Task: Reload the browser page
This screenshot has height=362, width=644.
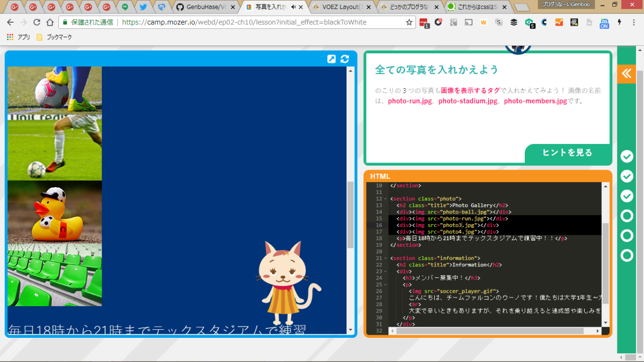Action: (x=37, y=23)
